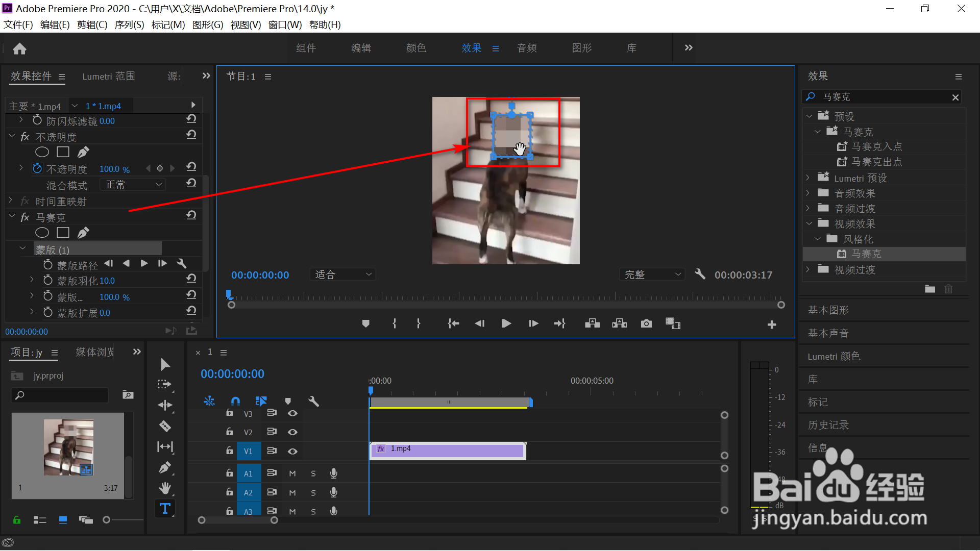Screen dimensions: 980x551
Task: Open the 混合模式 正常 dropdown
Action: tap(133, 185)
